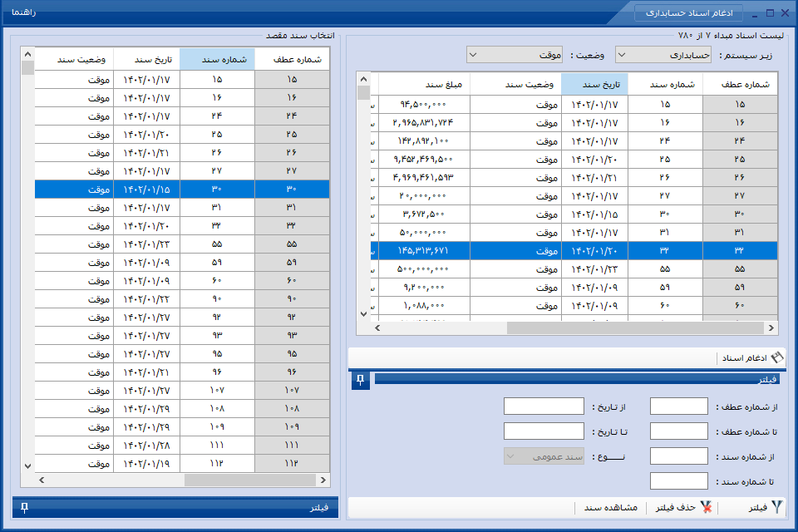Toggle the pin on right filter panel
This screenshot has height=532, width=798.
360,380
